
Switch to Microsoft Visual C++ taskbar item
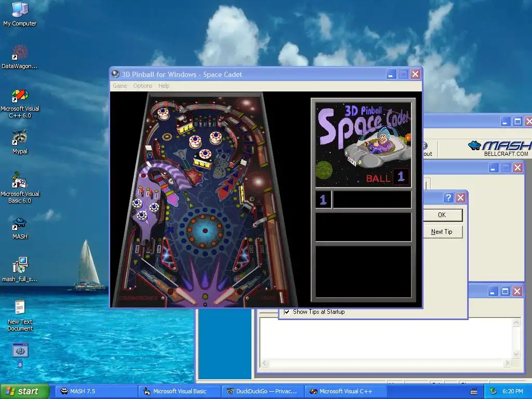[x=345, y=392]
